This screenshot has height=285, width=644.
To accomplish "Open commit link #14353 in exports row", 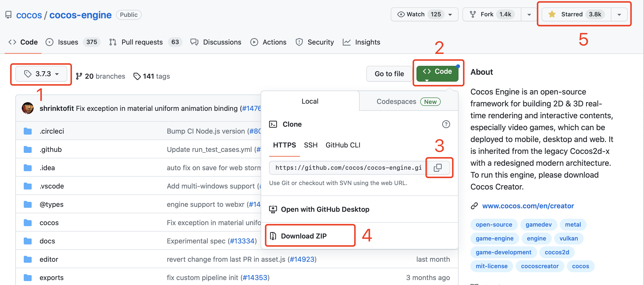I will 255,278.
